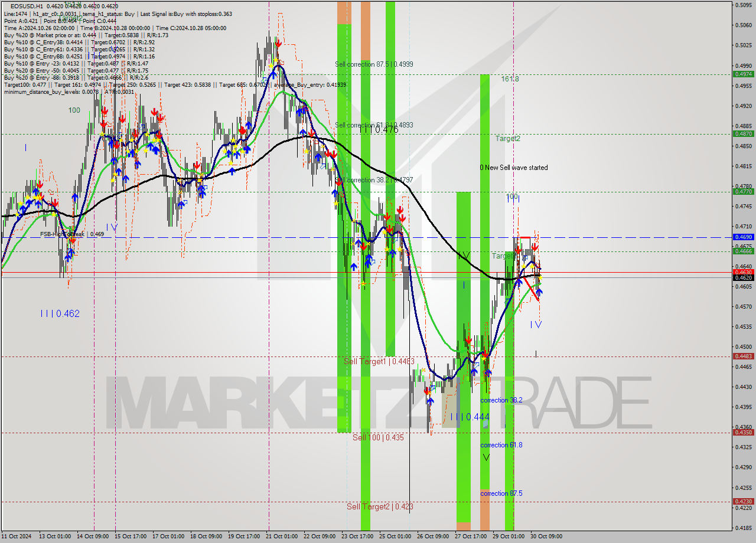Viewport: 756px width, 543px height.
Task: Click the '26 Oct 09:00' date label
Action: coord(433,537)
